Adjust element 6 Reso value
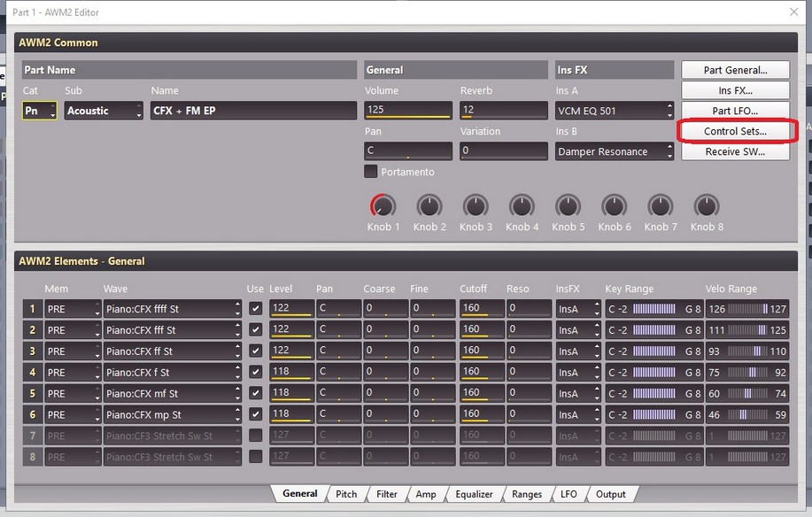Image resolution: width=812 pixels, height=517 pixels. (x=529, y=415)
